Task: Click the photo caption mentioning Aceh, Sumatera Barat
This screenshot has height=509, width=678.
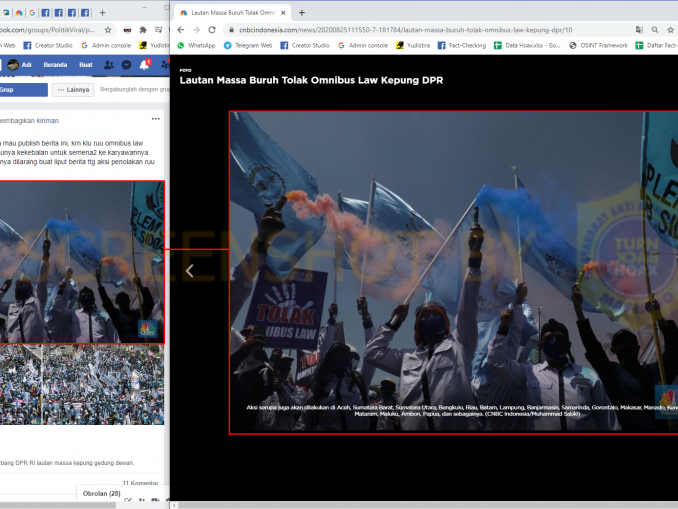Action: (x=463, y=410)
